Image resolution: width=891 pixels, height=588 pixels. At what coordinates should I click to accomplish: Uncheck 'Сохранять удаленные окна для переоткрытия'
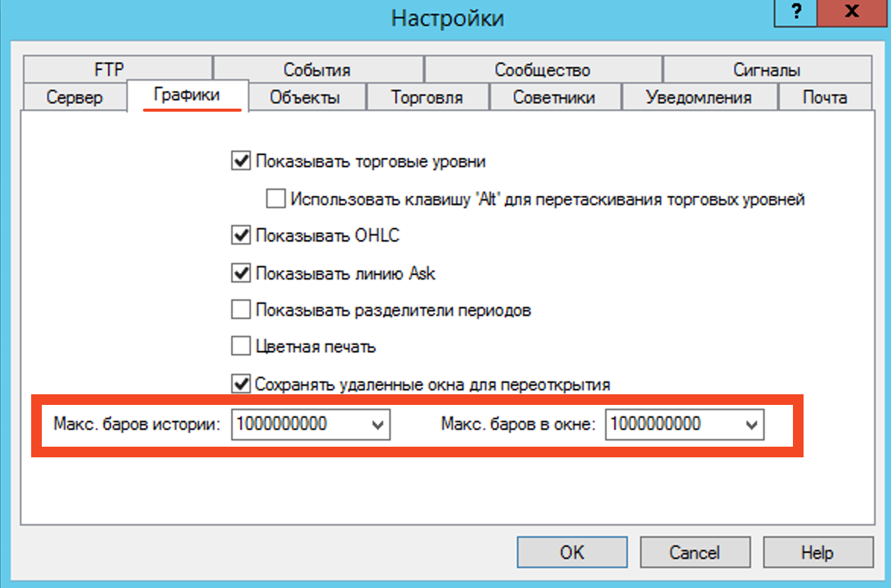coord(241,384)
